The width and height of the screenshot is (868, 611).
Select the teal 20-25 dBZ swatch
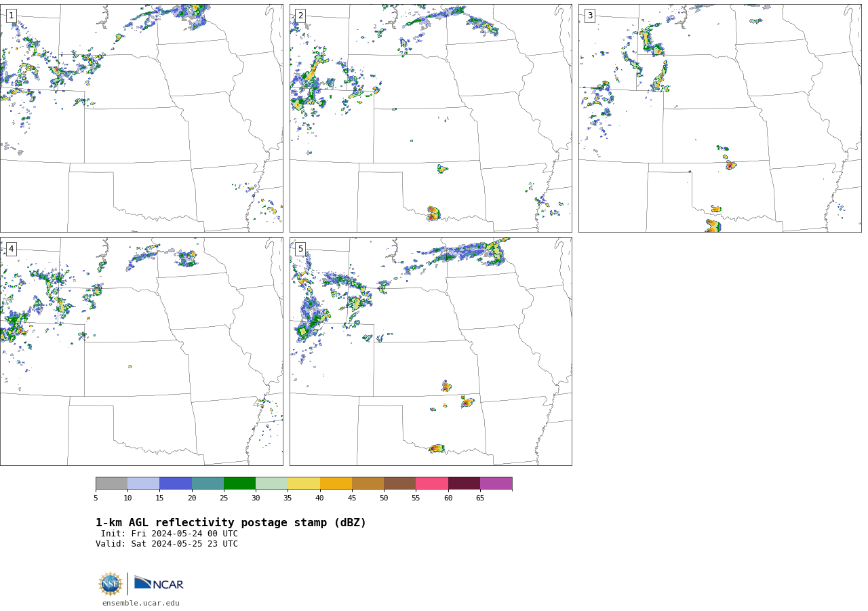(x=208, y=483)
